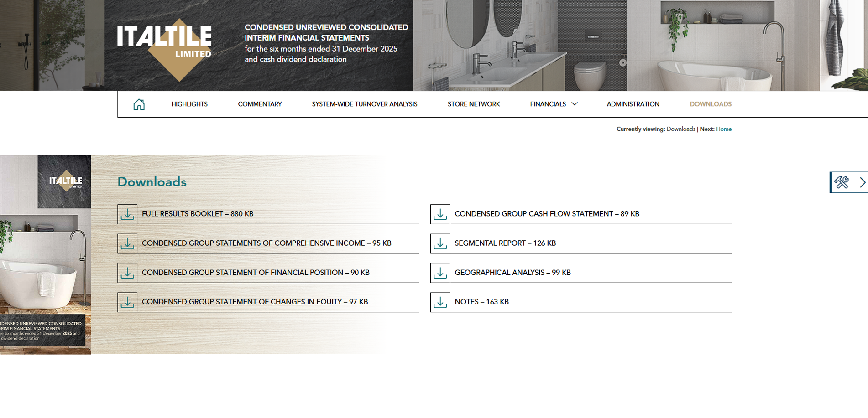Download Full Results Booklet – 880 KB
Image resolution: width=868 pixels, height=418 pixels.
click(x=198, y=214)
